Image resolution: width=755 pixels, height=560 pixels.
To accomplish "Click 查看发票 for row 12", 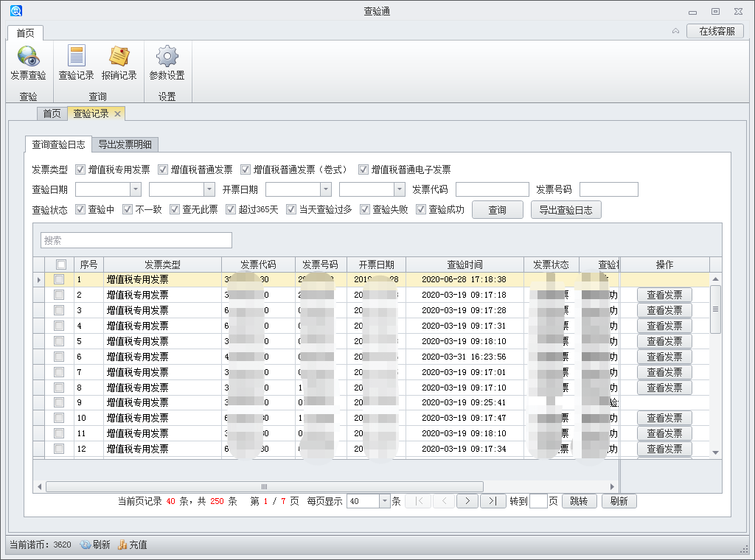I will pyautogui.click(x=664, y=449).
